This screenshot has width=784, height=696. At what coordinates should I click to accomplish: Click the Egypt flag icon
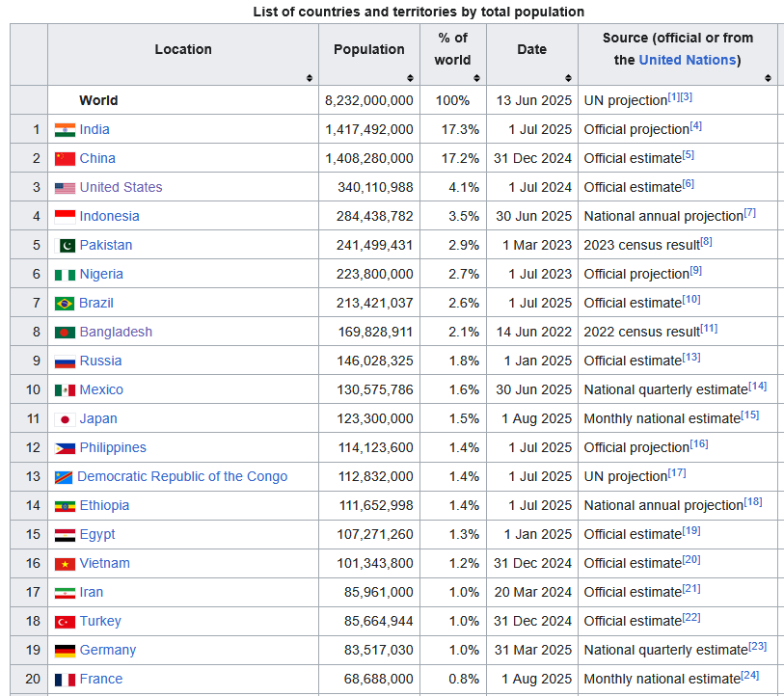tap(65, 536)
